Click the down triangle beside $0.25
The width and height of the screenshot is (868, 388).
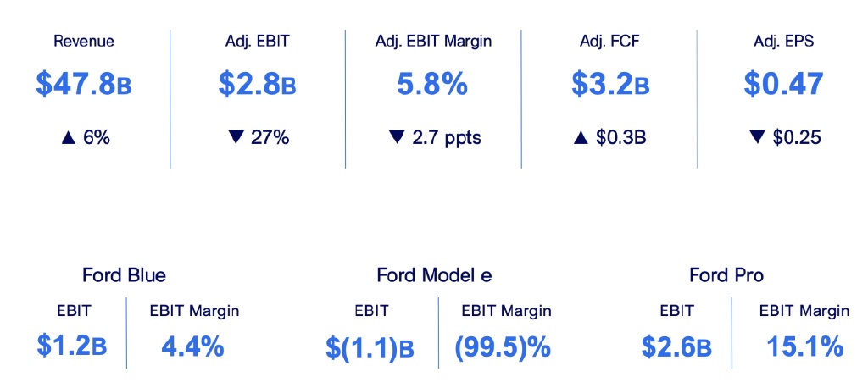click(759, 137)
